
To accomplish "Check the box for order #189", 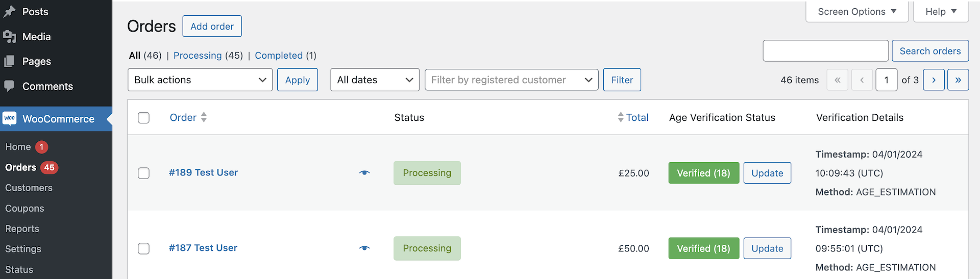I will coord(144,173).
